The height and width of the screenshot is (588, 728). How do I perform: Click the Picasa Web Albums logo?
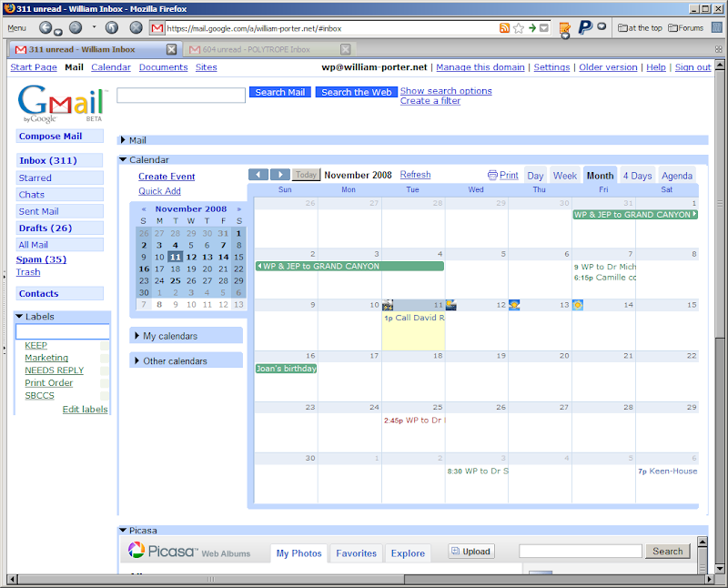pos(188,552)
